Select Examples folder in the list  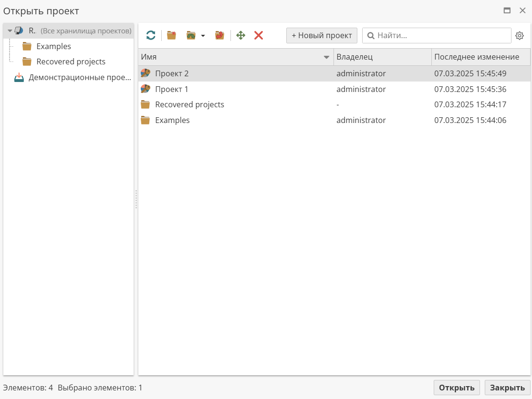(334, 120)
